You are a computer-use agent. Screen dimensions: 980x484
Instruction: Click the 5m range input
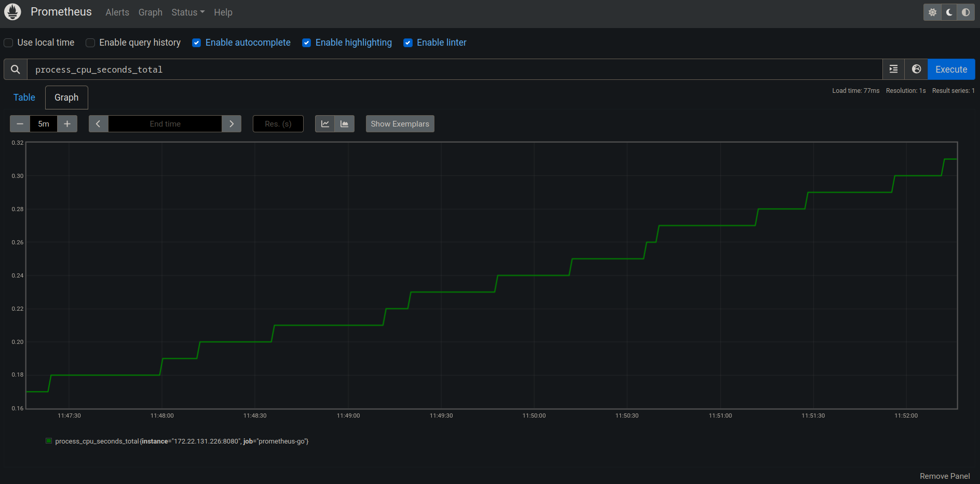(x=44, y=124)
